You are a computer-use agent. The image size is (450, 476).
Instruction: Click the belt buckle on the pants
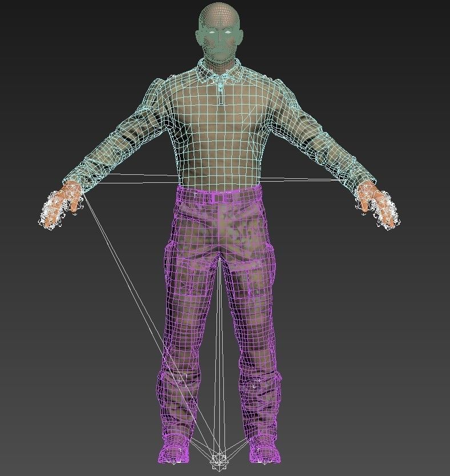click(x=219, y=198)
